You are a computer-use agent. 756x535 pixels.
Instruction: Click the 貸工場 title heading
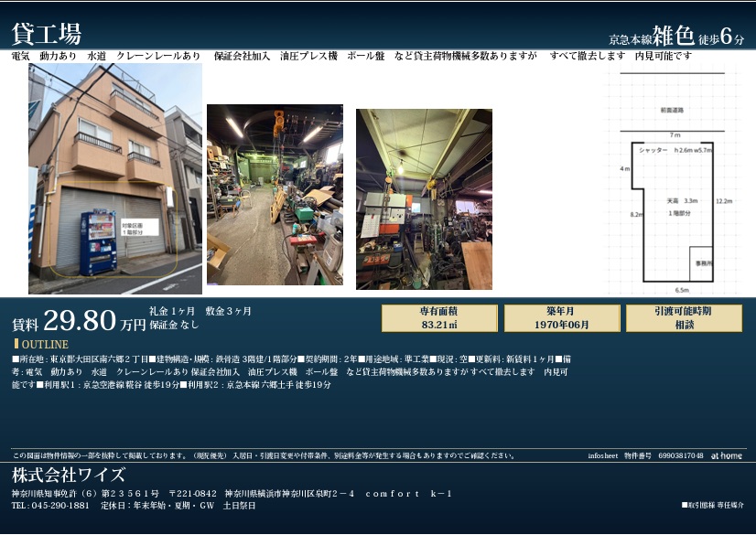pos(47,34)
